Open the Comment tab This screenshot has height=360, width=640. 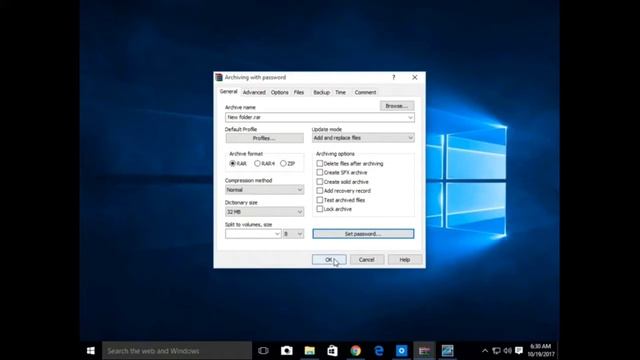(365, 92)
